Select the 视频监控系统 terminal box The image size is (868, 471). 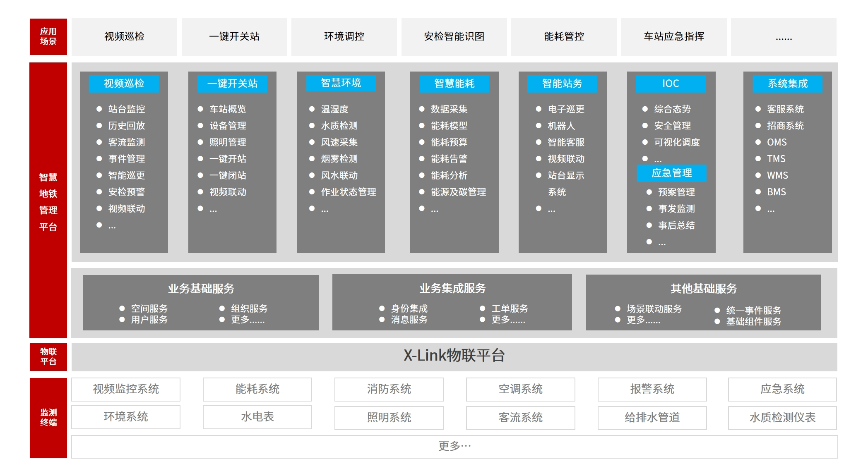pos(126,389)
